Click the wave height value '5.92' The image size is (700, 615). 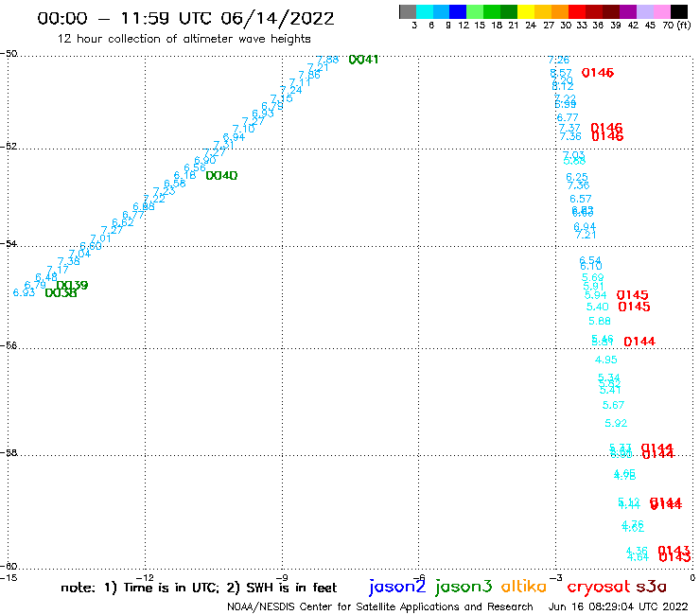tap(616, 423)
